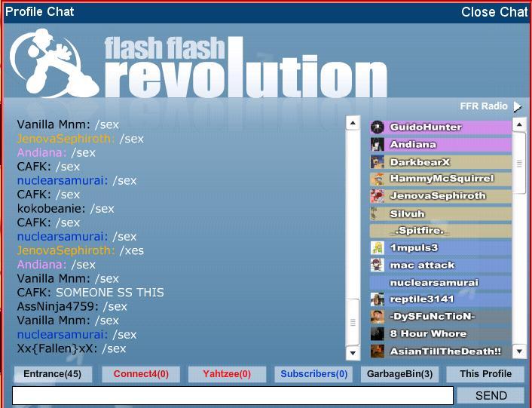532x408 pixels.
Task: Select -DySFuNcTioN- in user list
Action: click(x=433, y=317)
